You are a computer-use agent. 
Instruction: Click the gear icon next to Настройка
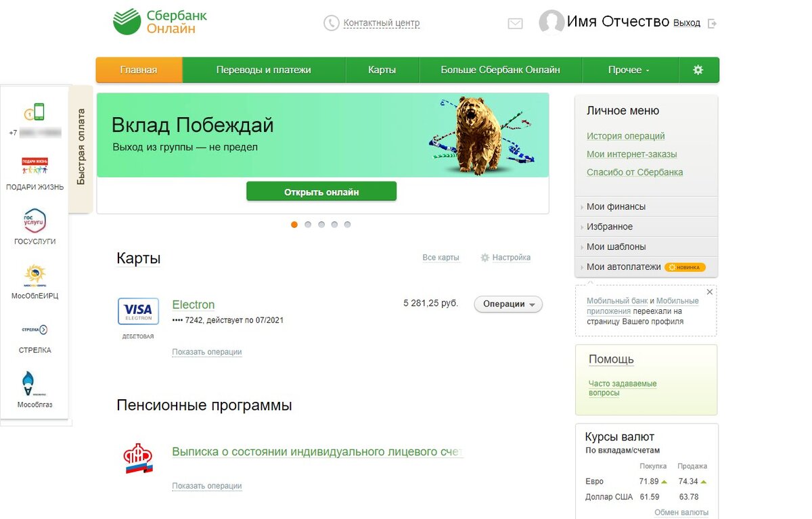pos(484,258)
